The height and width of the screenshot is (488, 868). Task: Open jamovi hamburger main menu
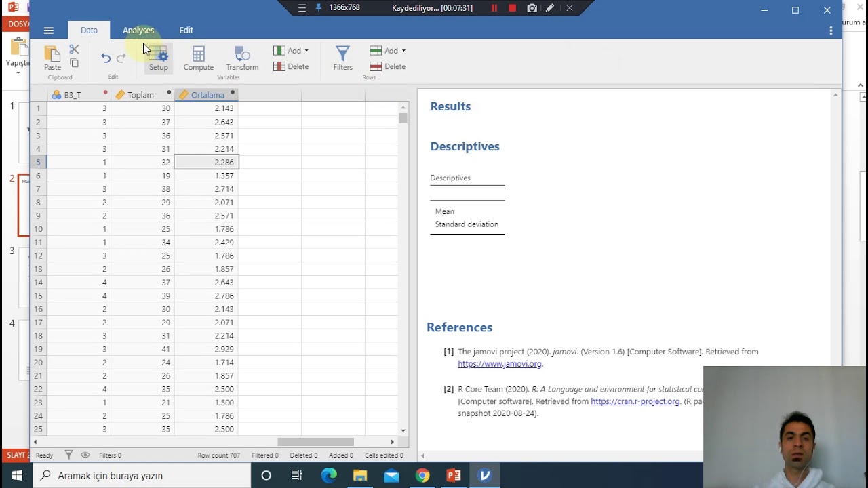pyautogui.click(x=48, y=30)
